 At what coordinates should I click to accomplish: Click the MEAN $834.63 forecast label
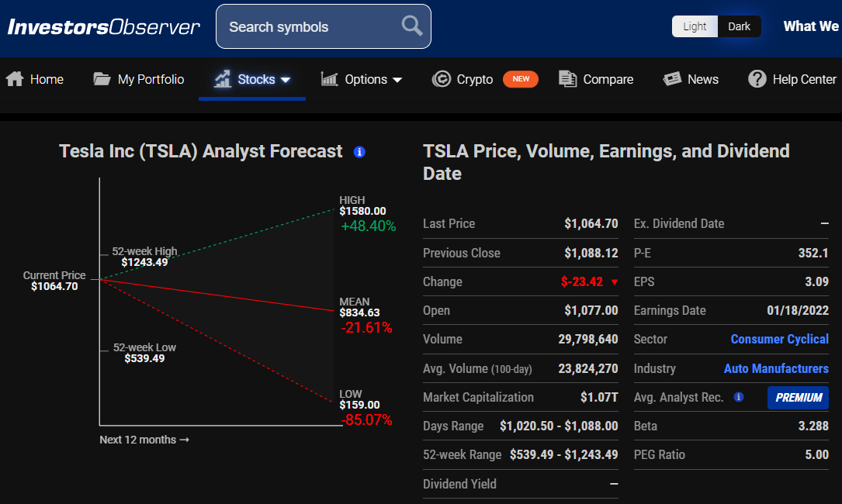click(x=359, y=307)
